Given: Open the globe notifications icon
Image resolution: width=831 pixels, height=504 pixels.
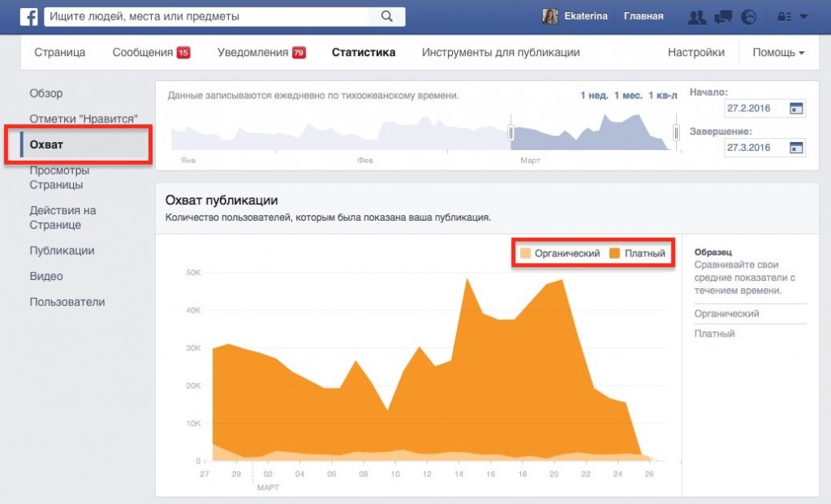Looking at the screenshot, I should [749, 16].
